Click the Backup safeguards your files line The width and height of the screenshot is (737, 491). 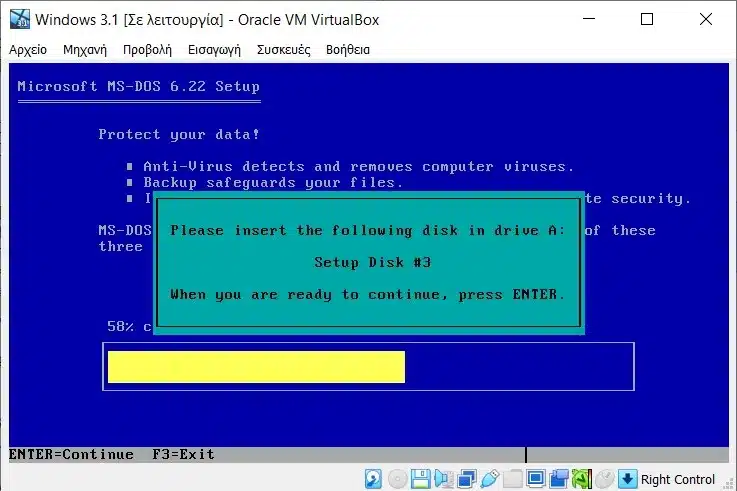click(x=273, y=183)
